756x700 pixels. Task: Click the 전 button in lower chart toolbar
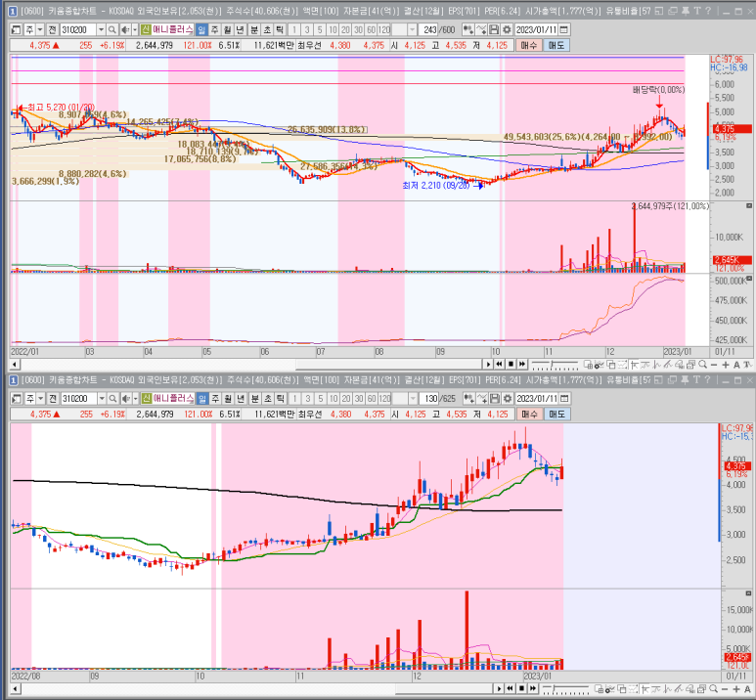pos(53,399)
